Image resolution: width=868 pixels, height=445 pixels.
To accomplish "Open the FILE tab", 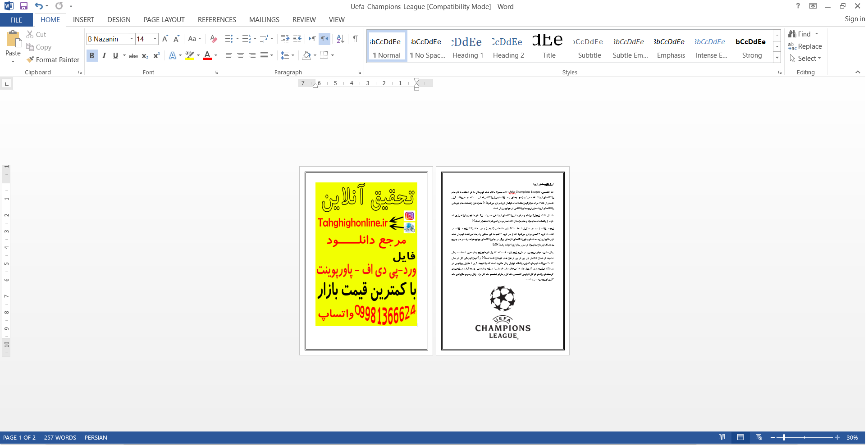I will (16, 20).
